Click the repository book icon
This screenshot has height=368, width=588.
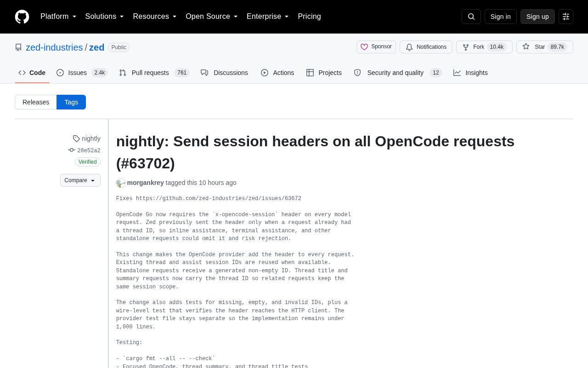18,47
